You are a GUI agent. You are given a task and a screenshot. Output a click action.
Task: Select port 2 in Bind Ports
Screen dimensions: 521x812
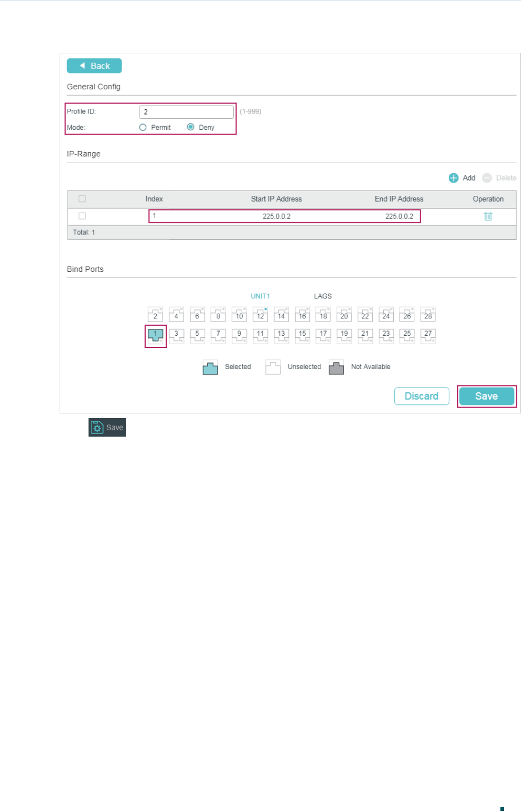point(155,315)
